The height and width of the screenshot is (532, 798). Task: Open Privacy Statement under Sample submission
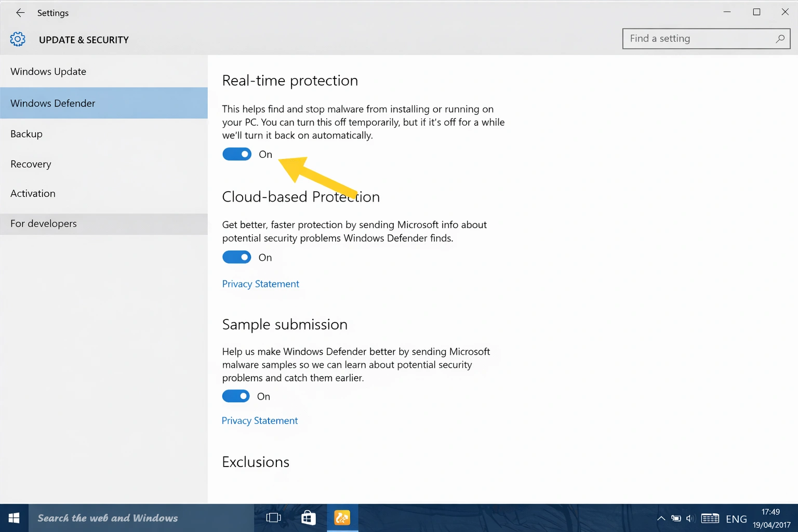point(260,420)
